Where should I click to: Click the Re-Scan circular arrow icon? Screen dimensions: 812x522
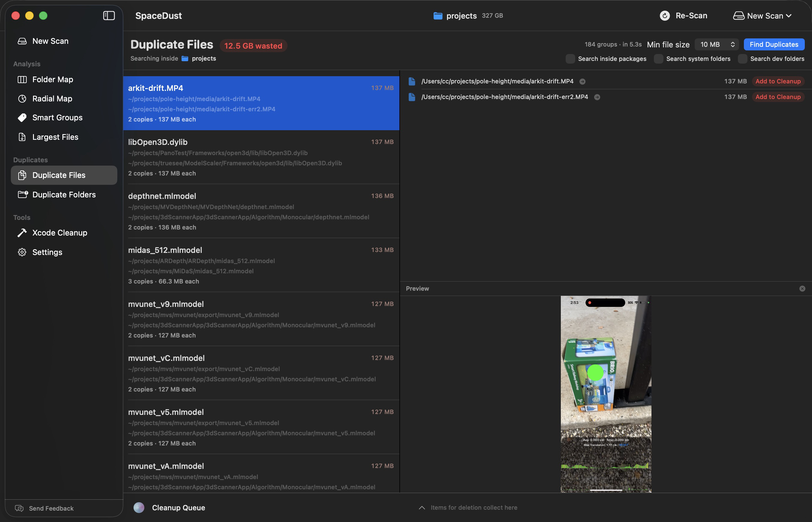[x=665, y=16]
